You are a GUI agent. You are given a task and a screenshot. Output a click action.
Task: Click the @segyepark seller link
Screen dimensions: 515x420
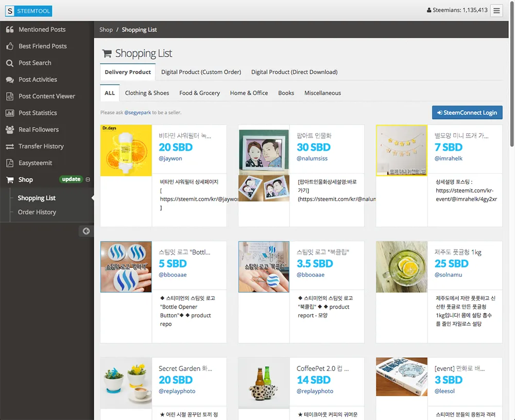click(x=138, y=112)
